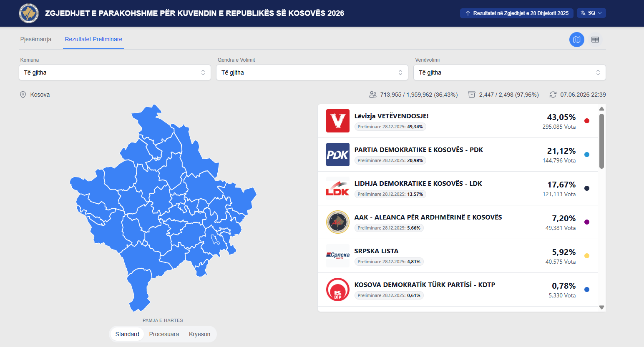This screenshot has height=347, width=644.
Task: Click Vetëvendosje preliminary 49,34% badge
Action: [x=390, y=127]
